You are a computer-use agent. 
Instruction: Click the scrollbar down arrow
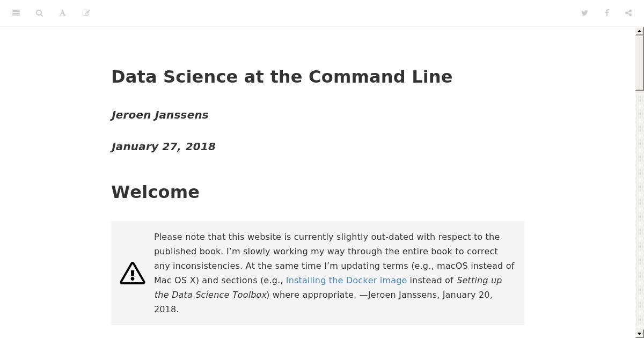pyautogui.click(x=640, y=334)
